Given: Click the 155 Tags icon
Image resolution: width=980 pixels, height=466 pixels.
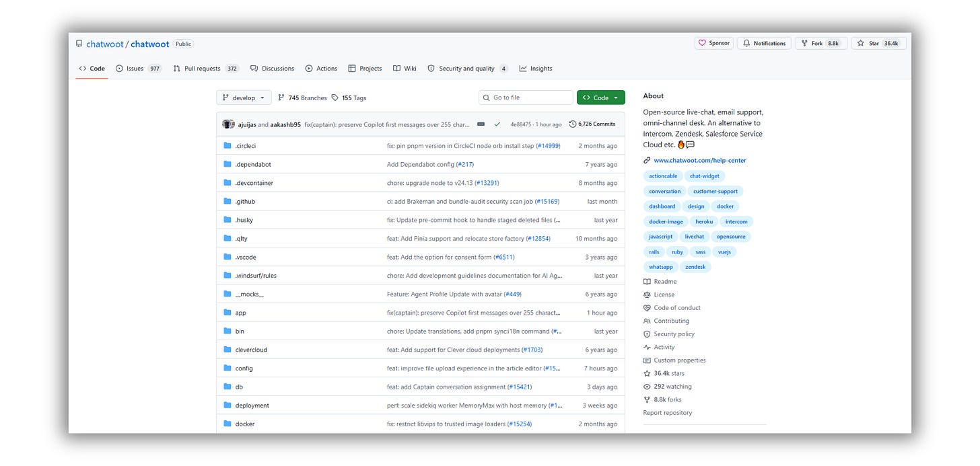Looking at the screenshot, I should tap(335, 98).
